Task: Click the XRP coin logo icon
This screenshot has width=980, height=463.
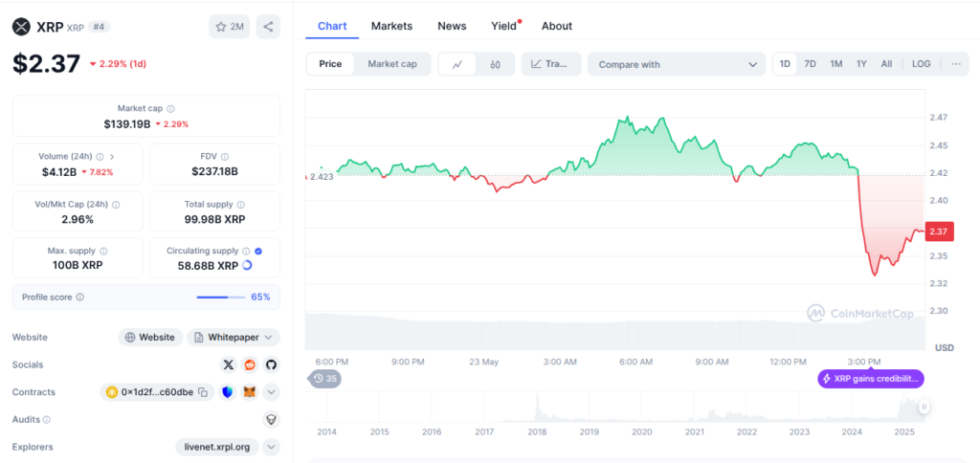Action: coord(21,27)
